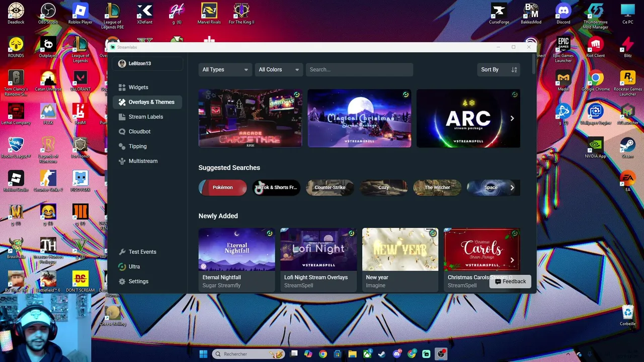Image resolution: width=644 pixels, height=362 pixels.
Task: Select the Space suggested search
Action: 491,188
